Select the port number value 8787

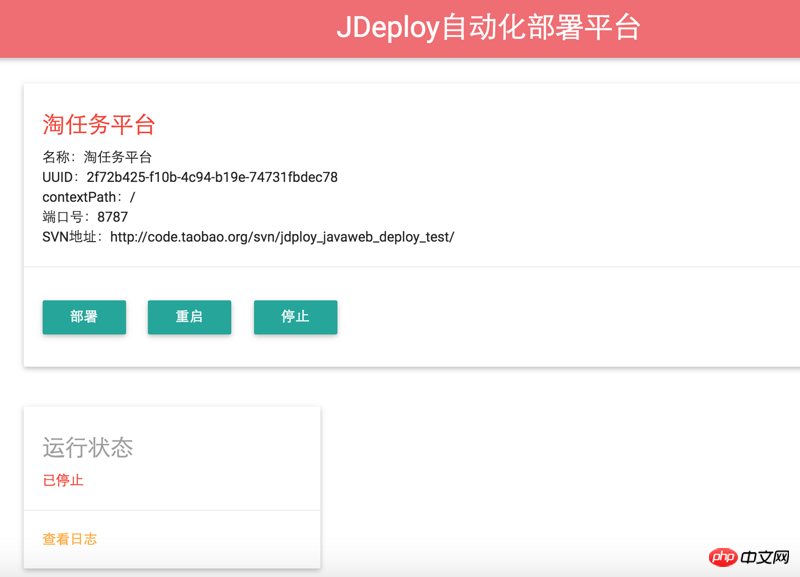pos(113,217)
